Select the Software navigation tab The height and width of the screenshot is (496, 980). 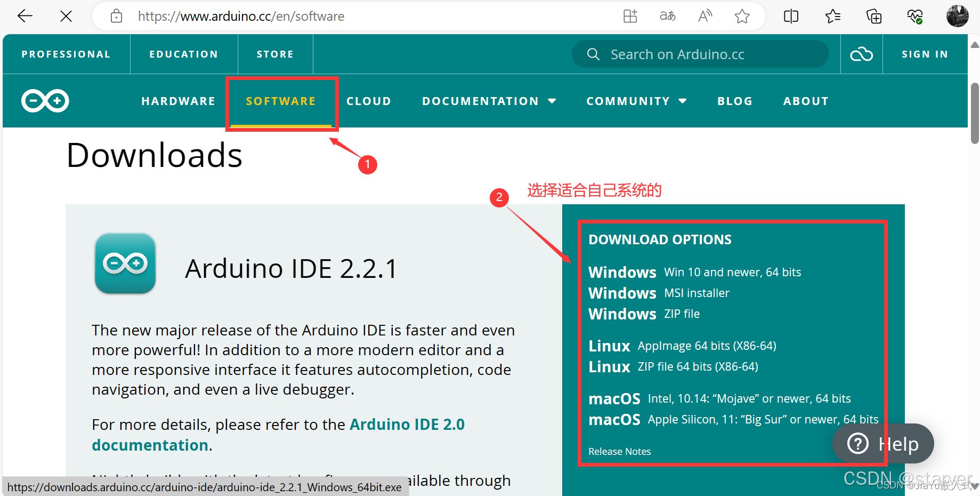pos(281,101)
